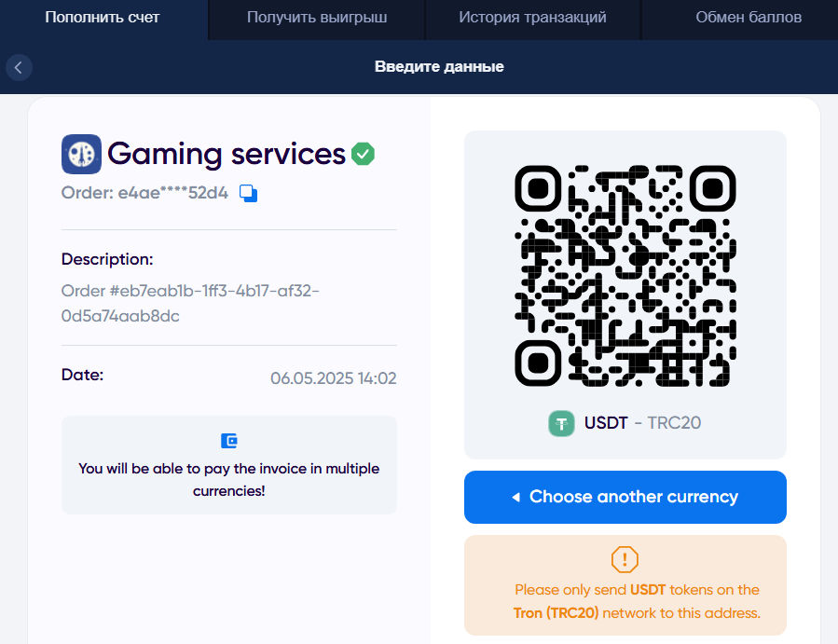Click the Gaming services logo icon
The image size is (838, 644).
(81, 154)
